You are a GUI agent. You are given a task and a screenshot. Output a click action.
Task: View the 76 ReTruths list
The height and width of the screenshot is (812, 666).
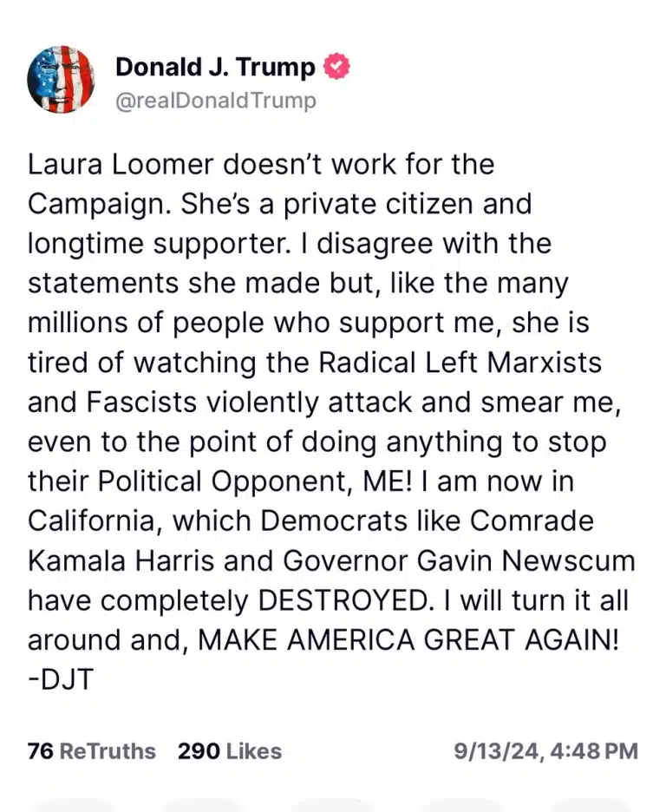click(x=92, y=751)
